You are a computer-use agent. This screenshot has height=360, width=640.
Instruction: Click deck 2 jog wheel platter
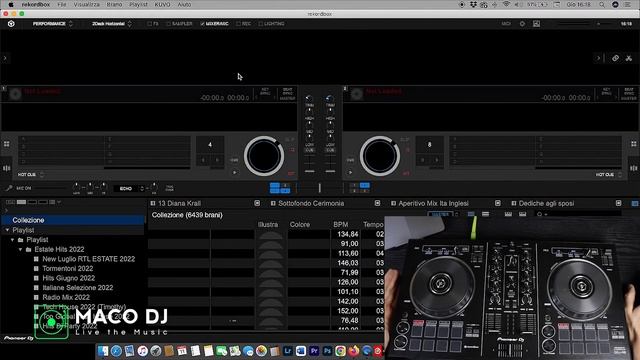coord(380,156)
